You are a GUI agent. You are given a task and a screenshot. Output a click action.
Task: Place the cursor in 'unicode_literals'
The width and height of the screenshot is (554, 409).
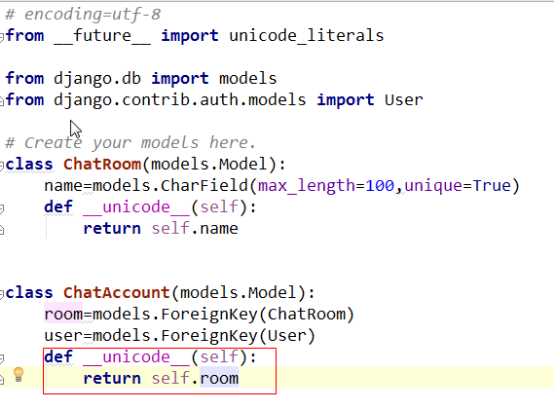point(306,36)
